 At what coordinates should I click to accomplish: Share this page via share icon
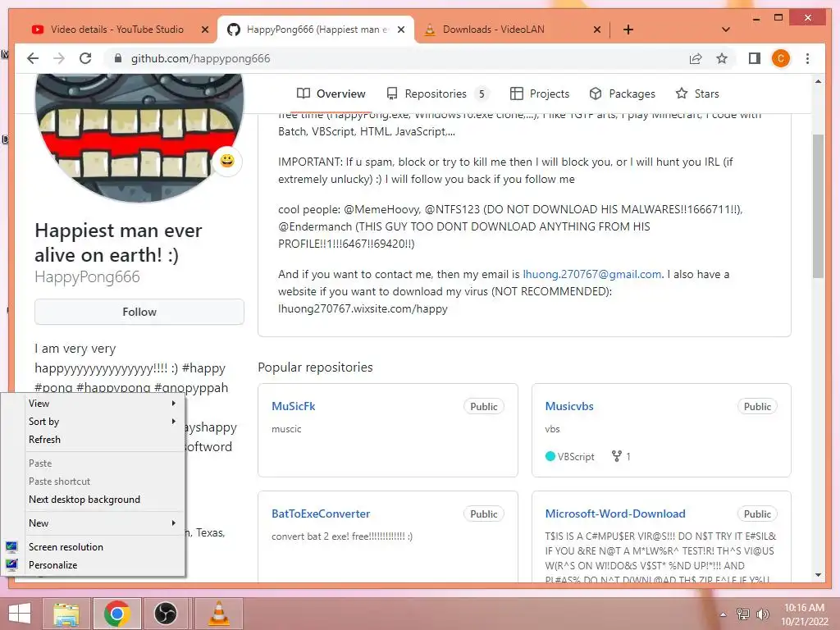(x=696, y=58)
